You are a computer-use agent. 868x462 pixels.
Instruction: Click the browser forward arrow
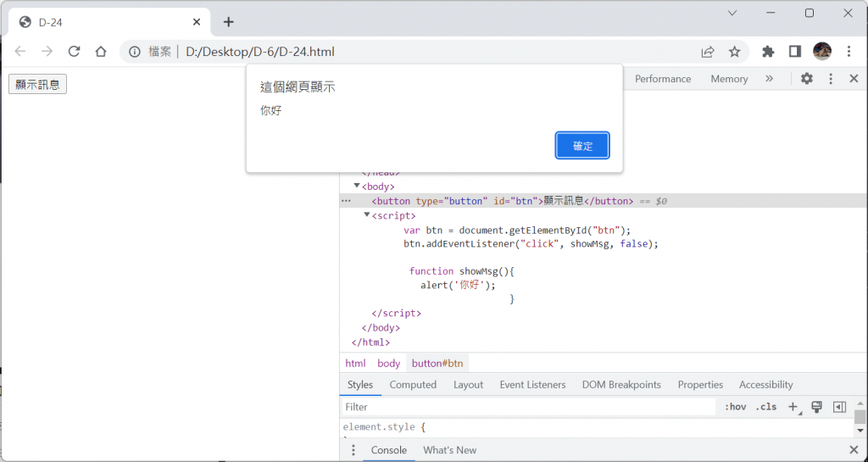(x=47, y=52)
